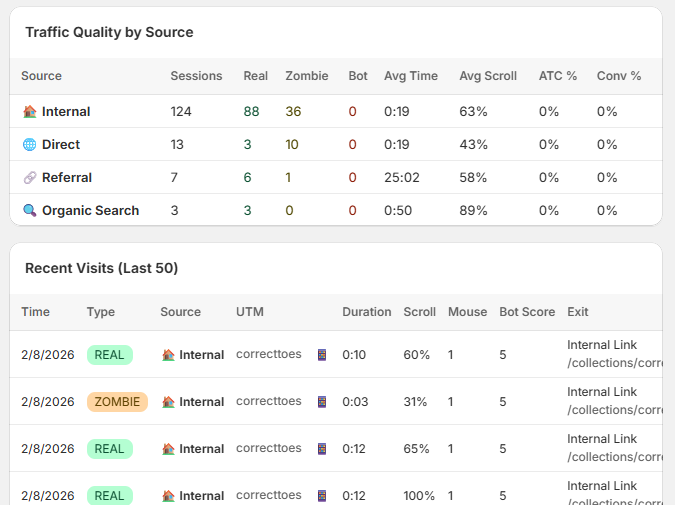Click the chain link icon beside Referral
The width and height of the screenshot is (675, 505).
click(29, 178)
